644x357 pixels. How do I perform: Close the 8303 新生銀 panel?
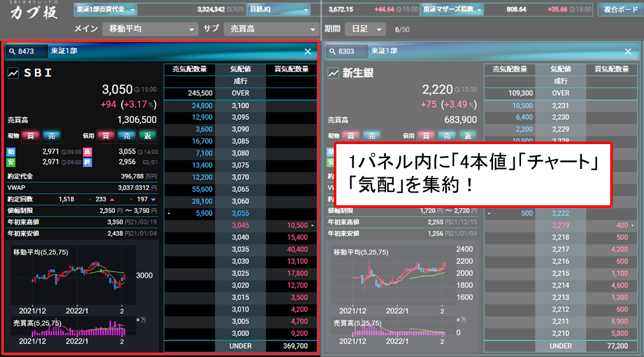click(x=628, y=52)
